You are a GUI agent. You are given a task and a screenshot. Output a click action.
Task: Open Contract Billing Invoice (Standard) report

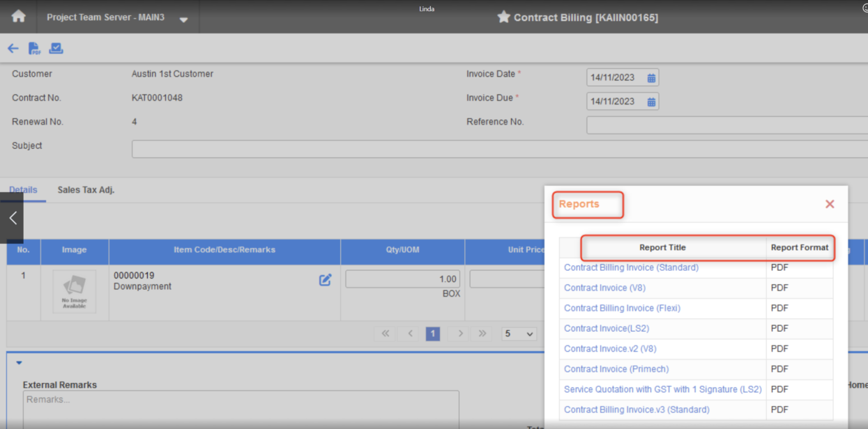pyautogui.click(x=630, y=267)
